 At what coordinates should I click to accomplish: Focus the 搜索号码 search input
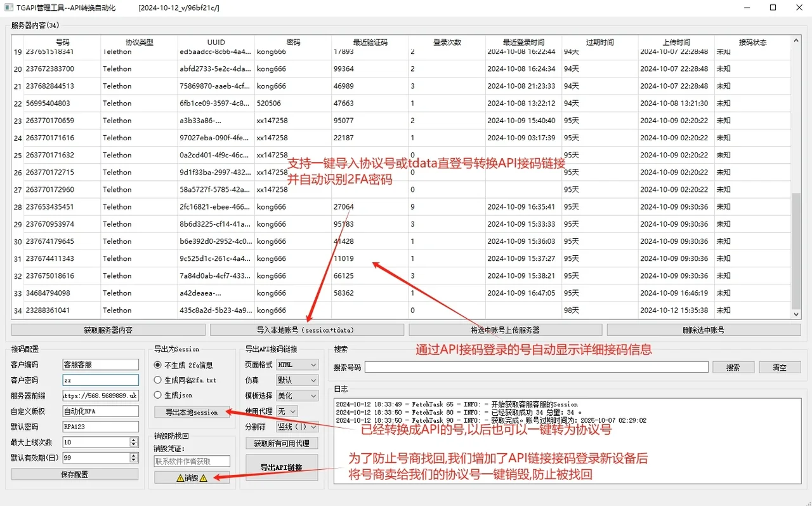point(536,367)
